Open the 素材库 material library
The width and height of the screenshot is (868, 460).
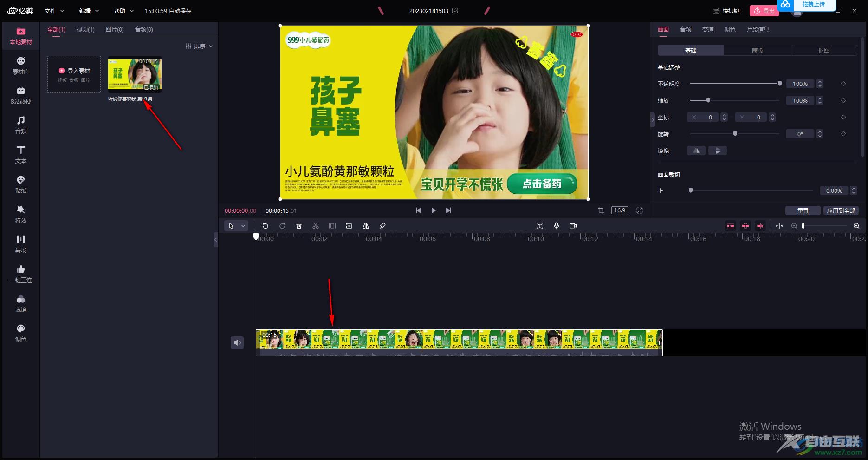[21, 66]
